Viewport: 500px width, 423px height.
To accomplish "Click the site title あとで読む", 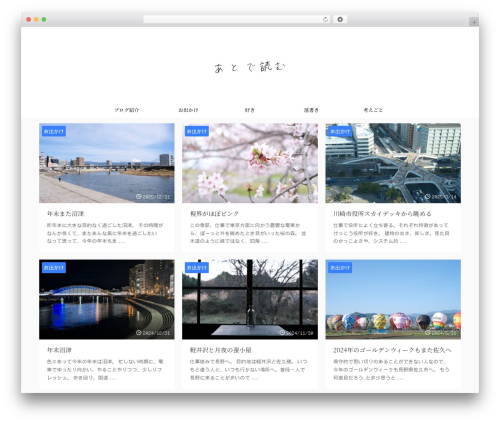I will click(250, 67).
